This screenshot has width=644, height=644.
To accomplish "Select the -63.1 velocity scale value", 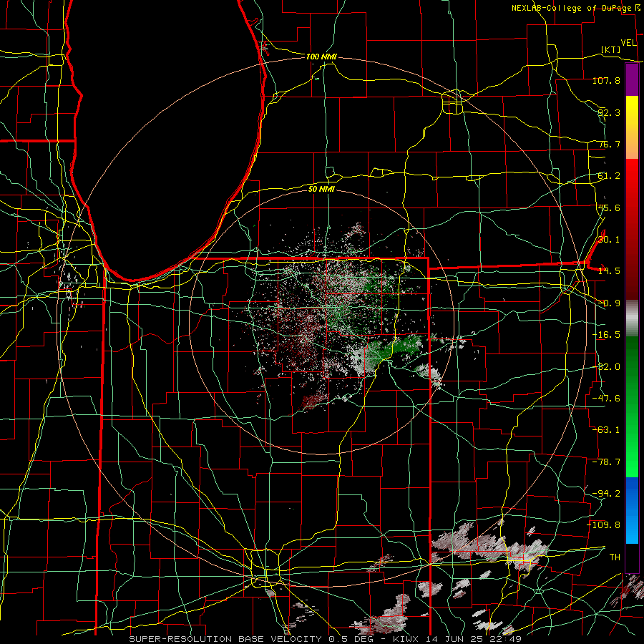I will (606, 430).
